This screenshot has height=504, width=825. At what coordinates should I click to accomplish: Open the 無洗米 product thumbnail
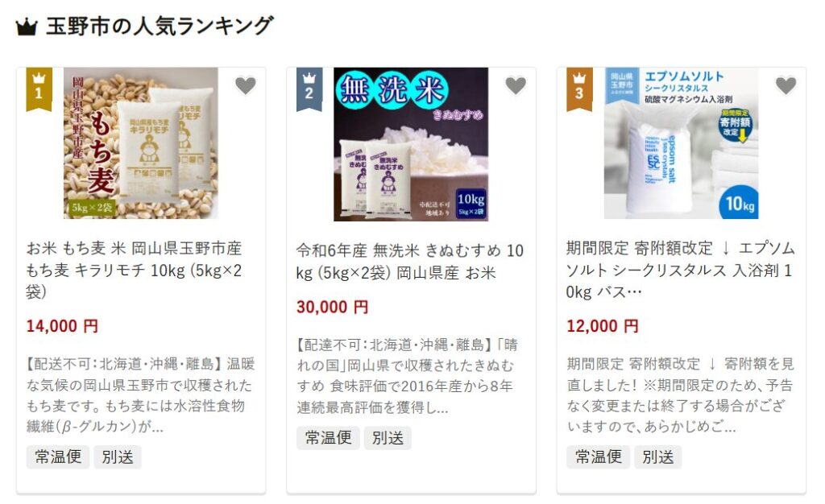(x=411, y=144)
